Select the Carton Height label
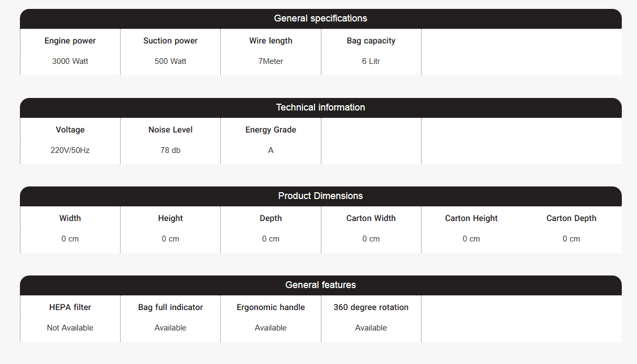 click(x=471, y=218)
